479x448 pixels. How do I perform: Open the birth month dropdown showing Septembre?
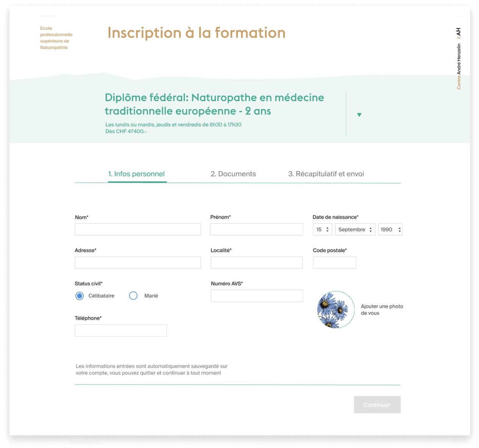tap(355, 229)
